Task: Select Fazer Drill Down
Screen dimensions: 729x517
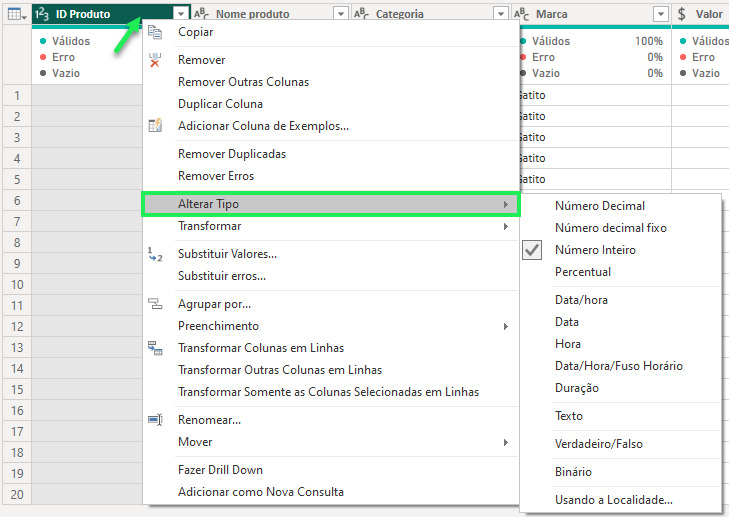Action: (220, 470)
